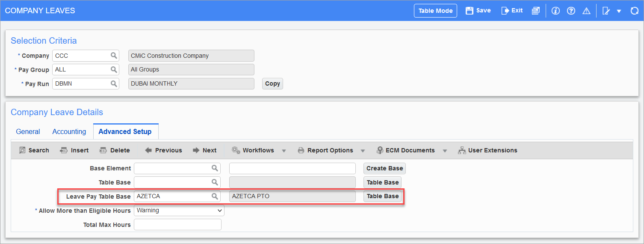Click the Save icon in header

pos(470,11)
